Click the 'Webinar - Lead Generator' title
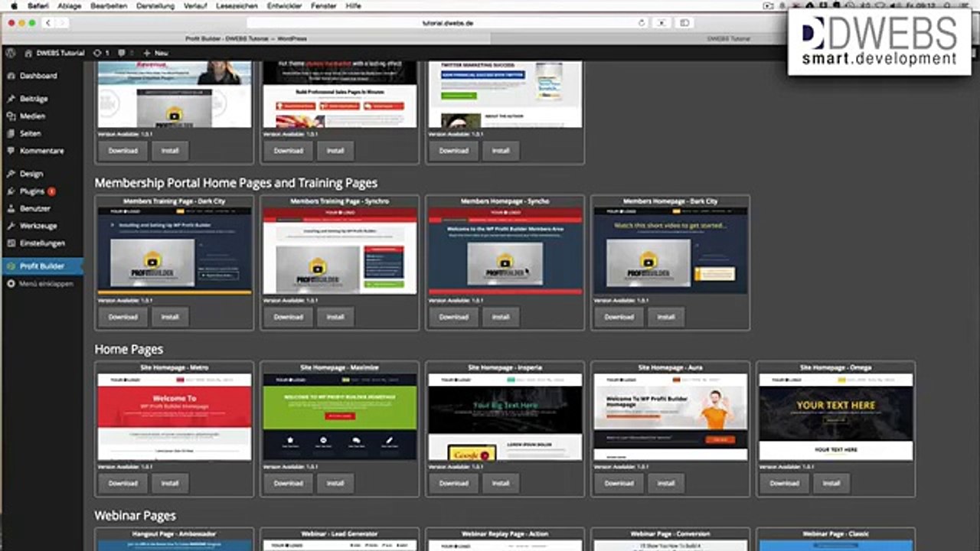 [340, 533]
